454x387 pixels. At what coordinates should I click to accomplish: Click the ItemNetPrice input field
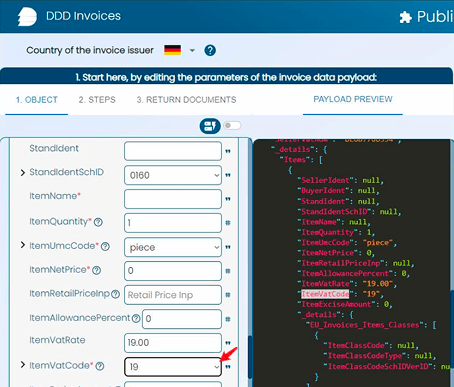(173, 271)
